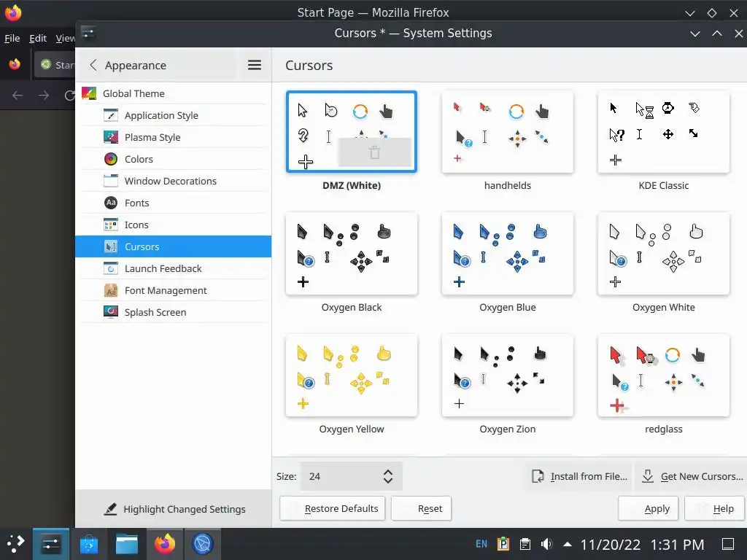Viewport: 747px width, 560px height.
Task: Open the Global Theme row
Action: pyautogui.click(x=174, y=93)
